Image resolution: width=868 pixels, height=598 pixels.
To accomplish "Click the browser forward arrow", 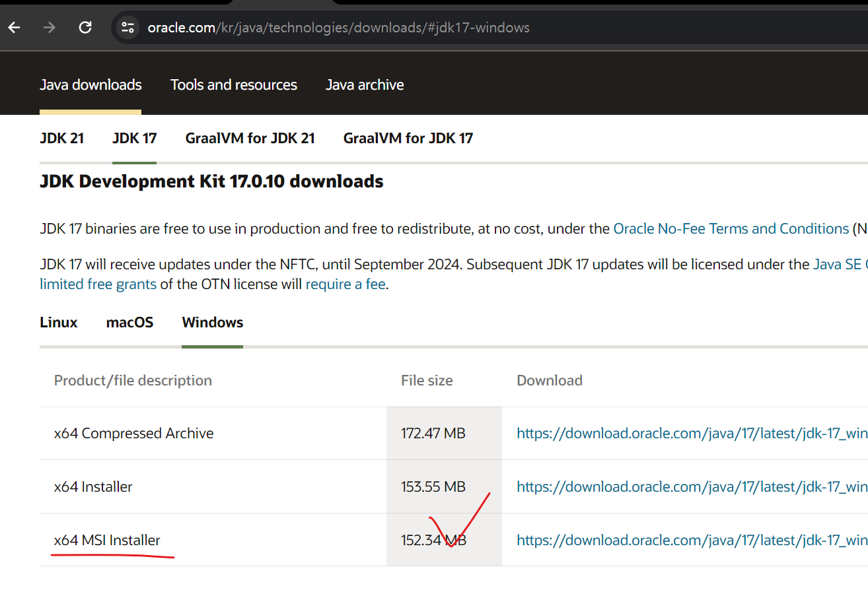I will click(50, 28).
